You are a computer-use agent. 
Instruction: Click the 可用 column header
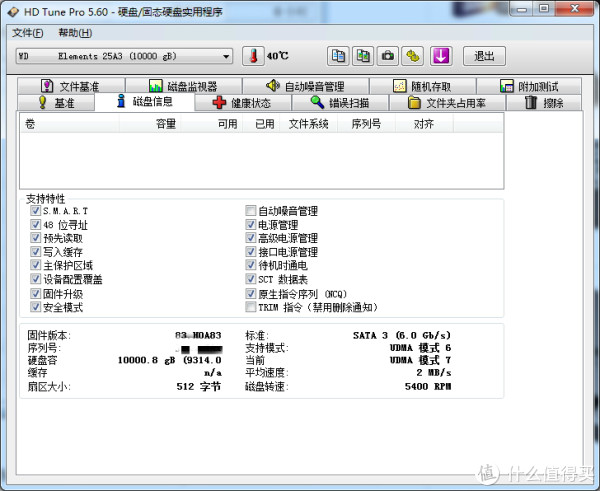[212, 124]
